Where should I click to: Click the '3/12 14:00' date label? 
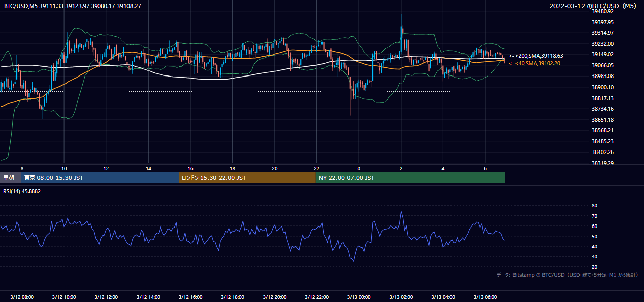tap(148, 297)
